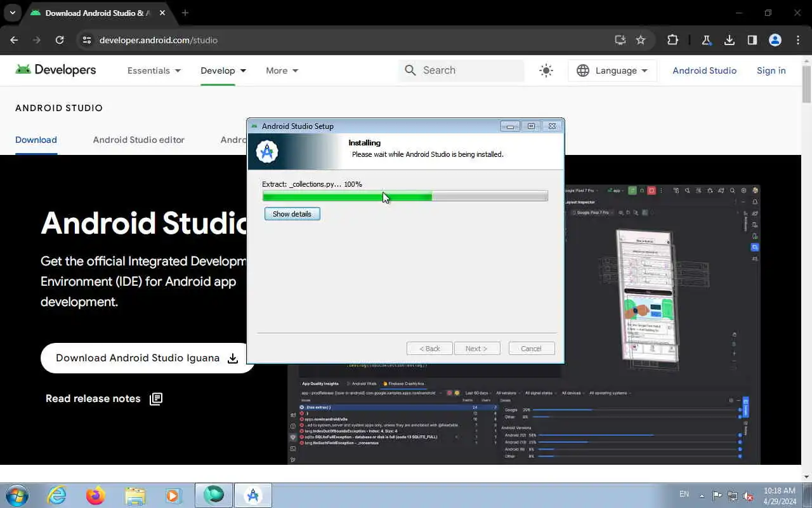
Task: Click the volume icon in system tray
Action: 749,495
